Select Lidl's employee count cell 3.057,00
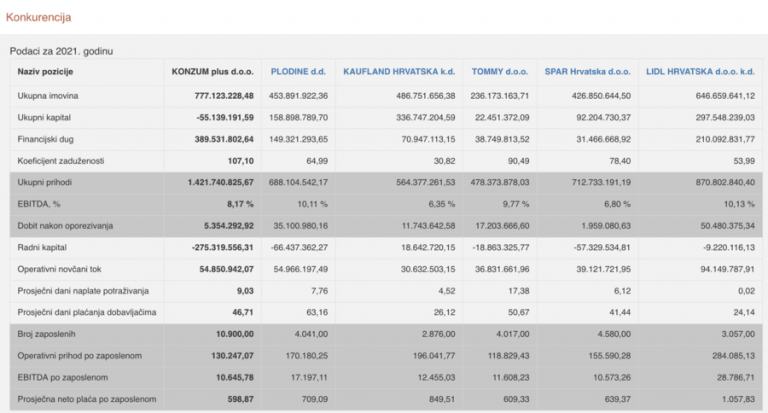Viewport: 768px width, 413px height. click(733, 335)
